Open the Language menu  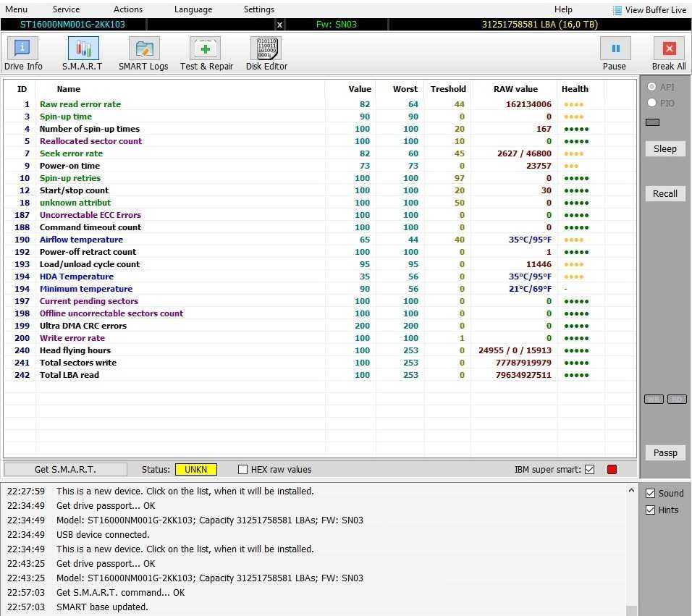pos(193,9)
